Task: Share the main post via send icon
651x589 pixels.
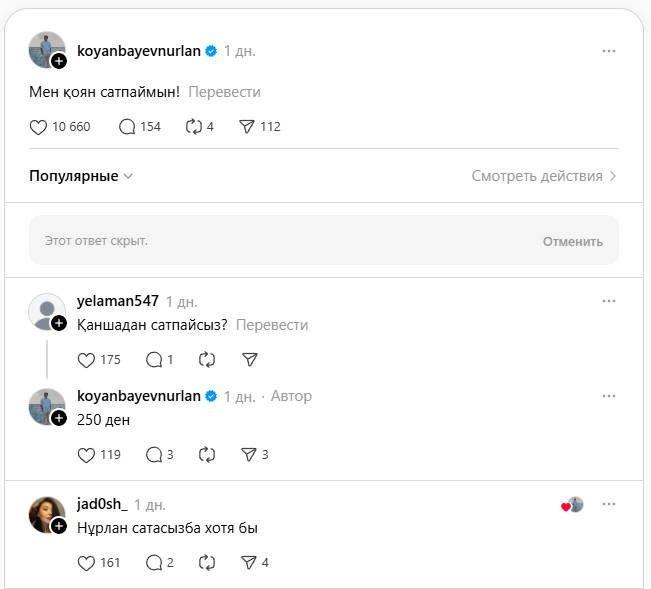Action: click(247, 127)
